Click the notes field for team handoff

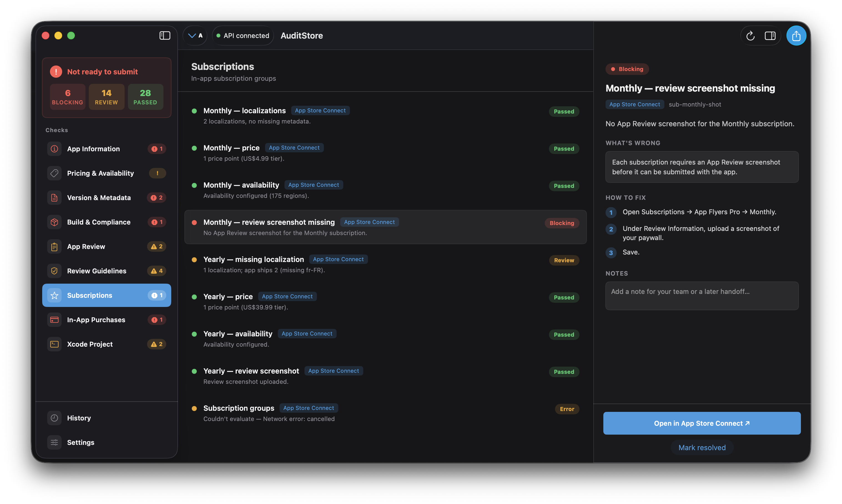tap(702, 296)
